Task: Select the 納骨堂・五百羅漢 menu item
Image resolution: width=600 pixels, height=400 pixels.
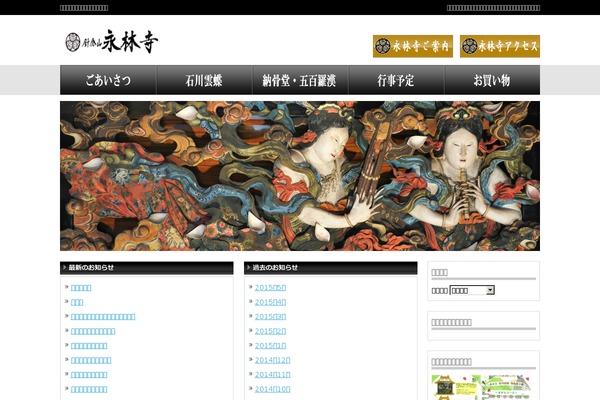Action: tap(300, 80)
